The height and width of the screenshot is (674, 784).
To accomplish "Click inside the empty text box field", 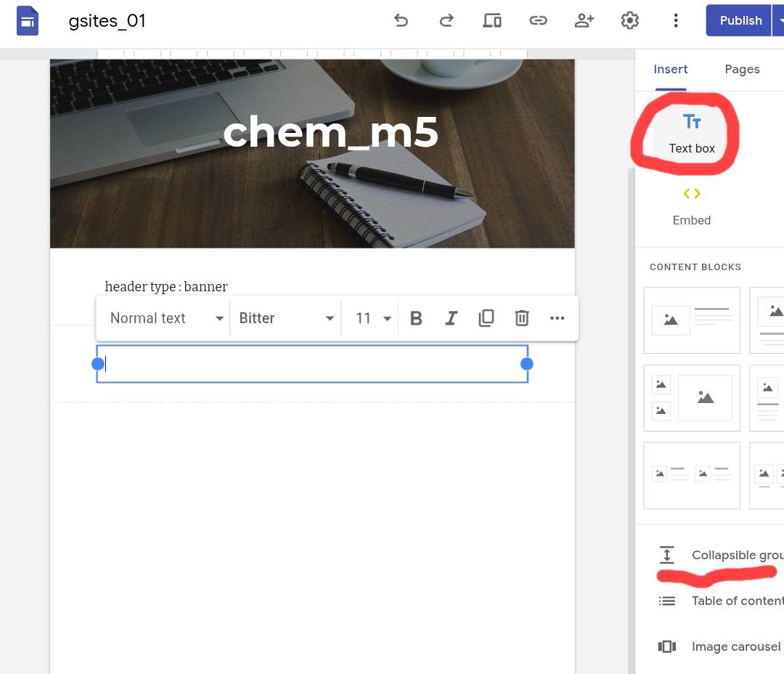I will (312, 364).
